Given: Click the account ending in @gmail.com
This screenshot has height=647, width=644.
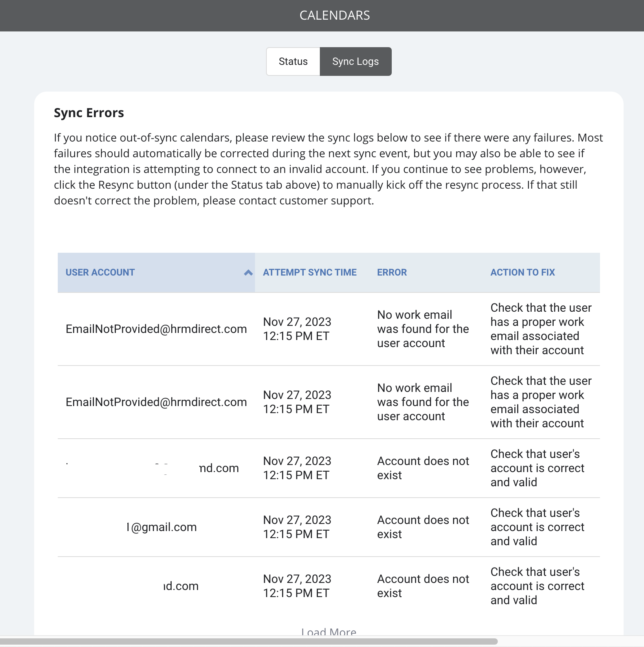Looking at the screenshot, I should [x=161, y=527].
